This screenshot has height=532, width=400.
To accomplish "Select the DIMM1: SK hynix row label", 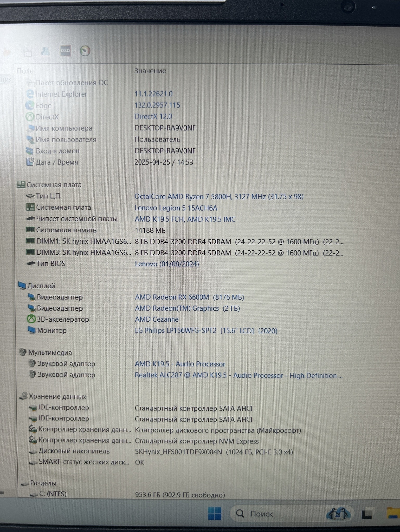I will pos(83,241).
